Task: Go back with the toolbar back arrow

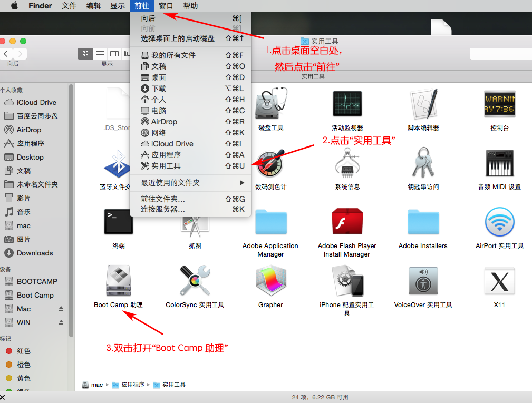Action: pos(6,54)
